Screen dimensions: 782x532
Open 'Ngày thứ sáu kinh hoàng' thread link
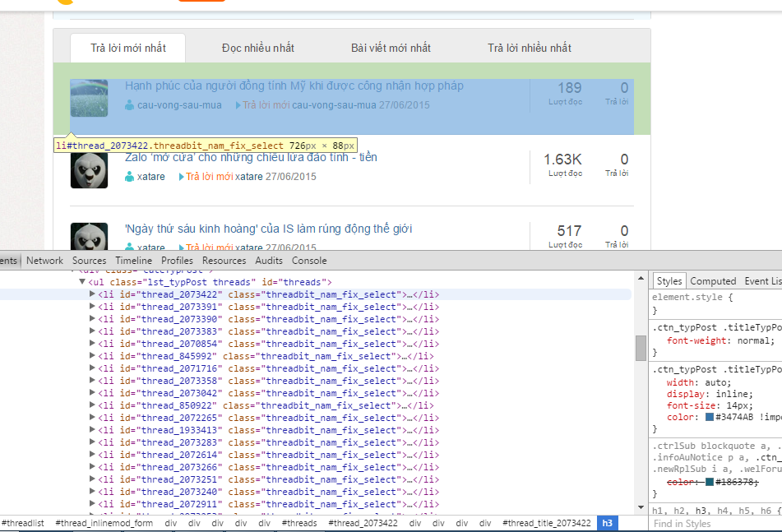268,229
